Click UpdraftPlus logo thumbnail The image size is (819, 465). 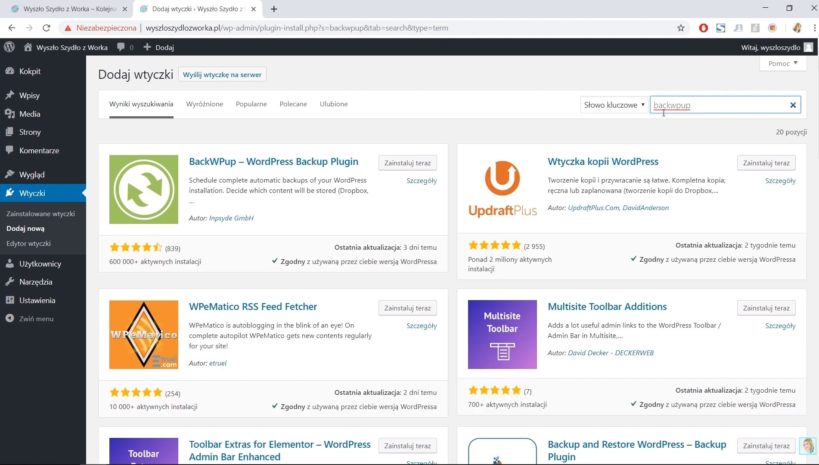click(502, 189)
